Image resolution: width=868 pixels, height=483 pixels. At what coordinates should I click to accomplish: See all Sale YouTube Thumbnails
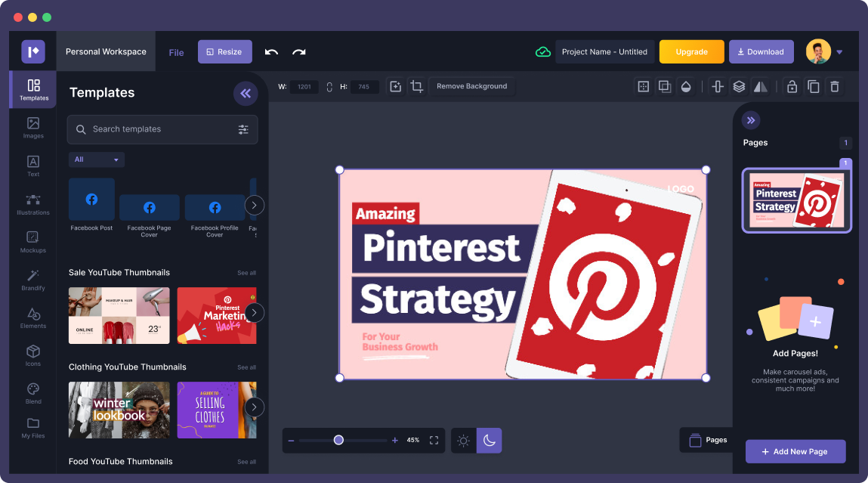coord(246,273)
